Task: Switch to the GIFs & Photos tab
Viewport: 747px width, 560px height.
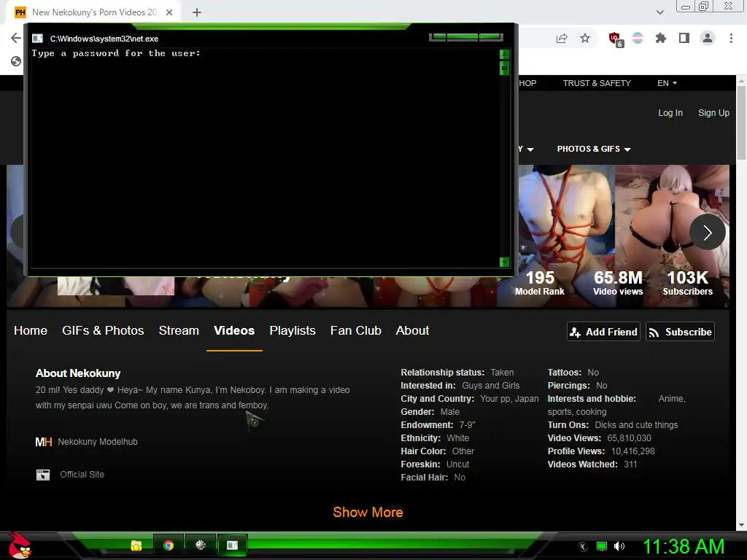Action: click(103, 330)
